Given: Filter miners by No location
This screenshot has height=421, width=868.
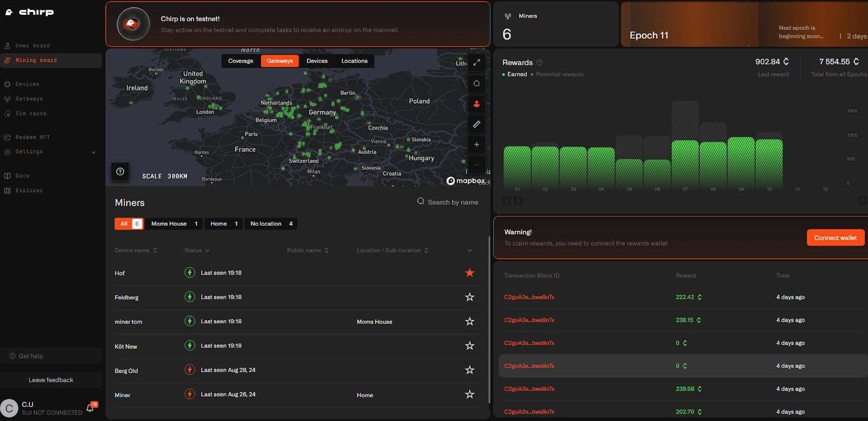Looking at the screenshot, I should [x=271, y=224].
